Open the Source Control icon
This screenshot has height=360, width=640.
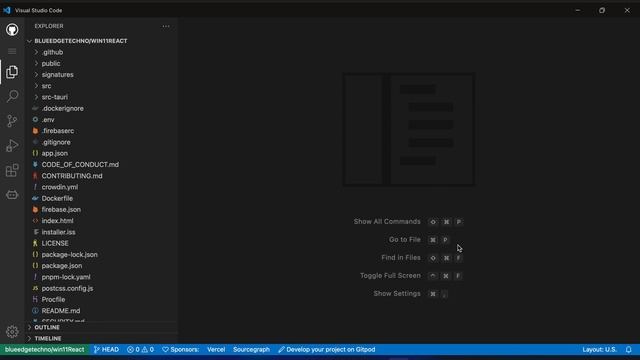tap(12, 121)
